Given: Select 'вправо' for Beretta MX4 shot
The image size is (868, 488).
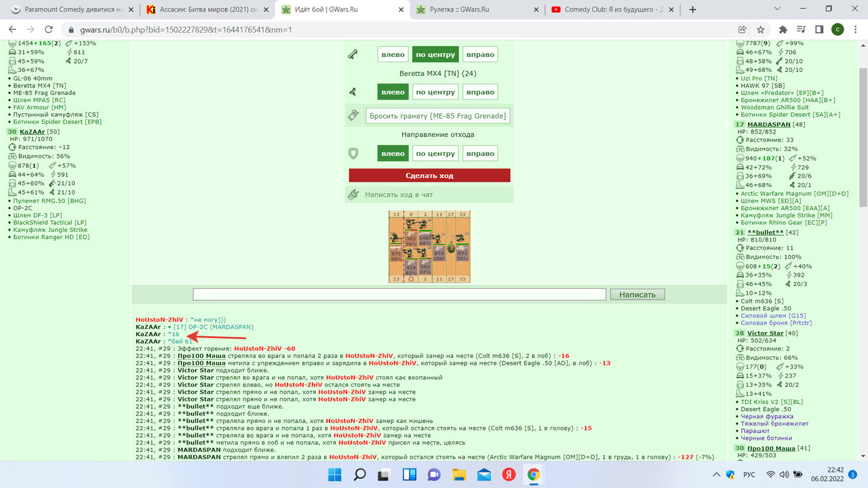Looking at the screenshot, I should (x=480, y=91).
